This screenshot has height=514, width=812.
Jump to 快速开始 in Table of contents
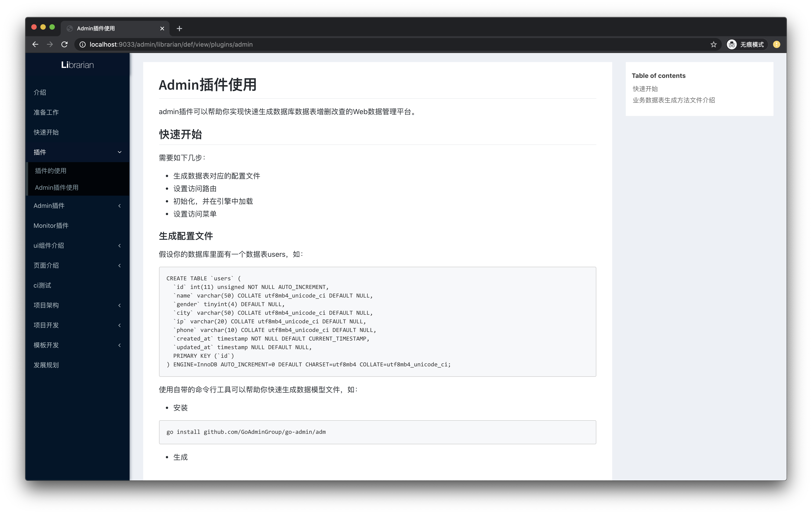click(645, 89)
